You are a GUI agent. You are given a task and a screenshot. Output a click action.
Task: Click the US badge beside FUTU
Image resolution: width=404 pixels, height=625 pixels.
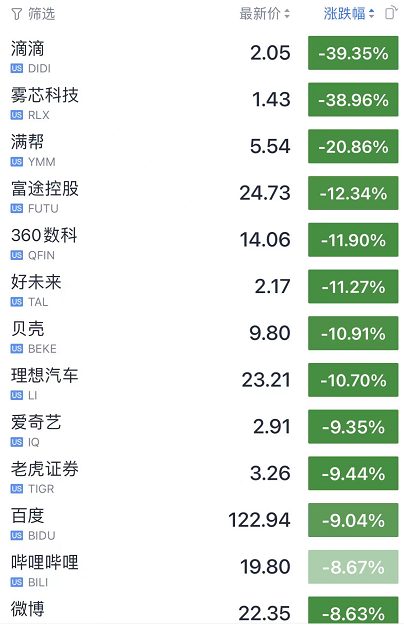(17, 208)
